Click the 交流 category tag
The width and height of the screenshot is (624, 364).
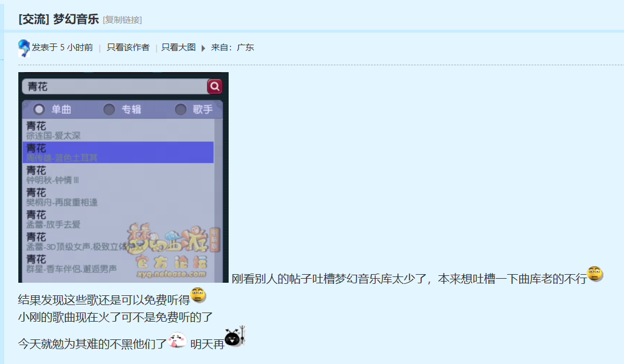click(x=34, y=19)
